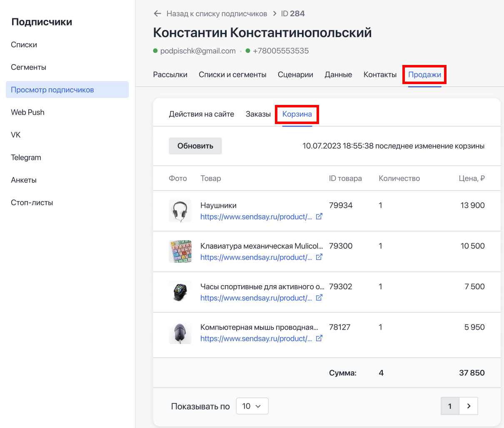Open external link icon for Клавиатура механическая
This screenshot has height=428, width=504.
319,257
